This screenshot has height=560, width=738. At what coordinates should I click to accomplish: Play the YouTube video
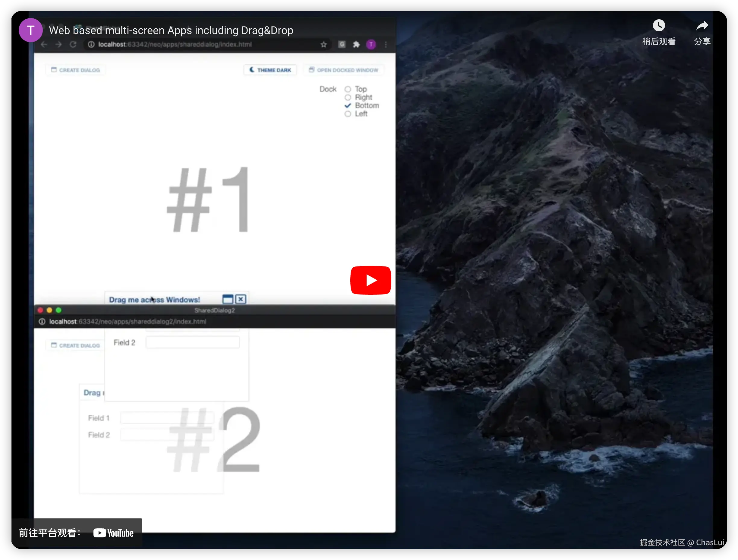point(370,280)
